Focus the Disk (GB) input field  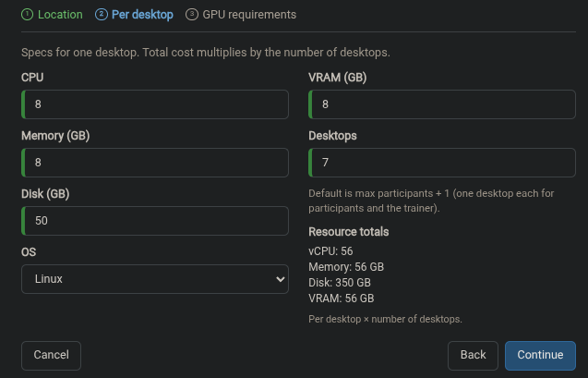coord(155,221)
